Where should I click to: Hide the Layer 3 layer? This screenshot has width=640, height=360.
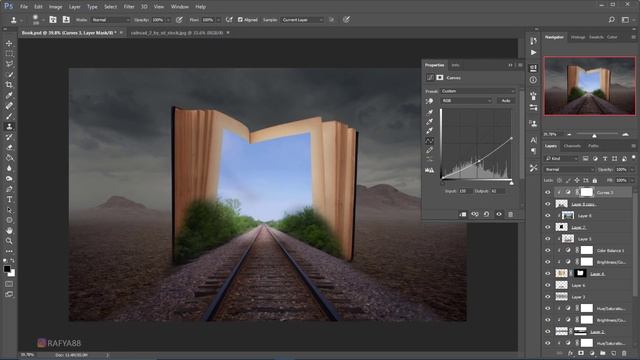click(548, 297)
